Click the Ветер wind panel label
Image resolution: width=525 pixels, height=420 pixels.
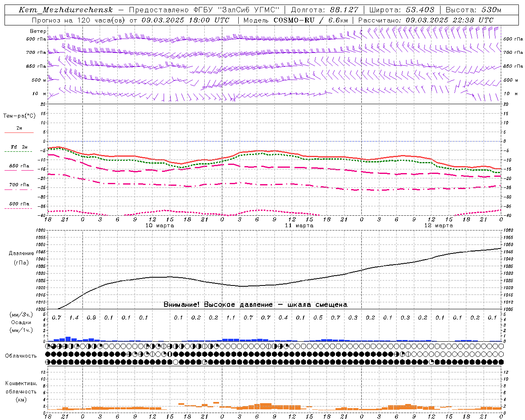(x=38, y=31)
